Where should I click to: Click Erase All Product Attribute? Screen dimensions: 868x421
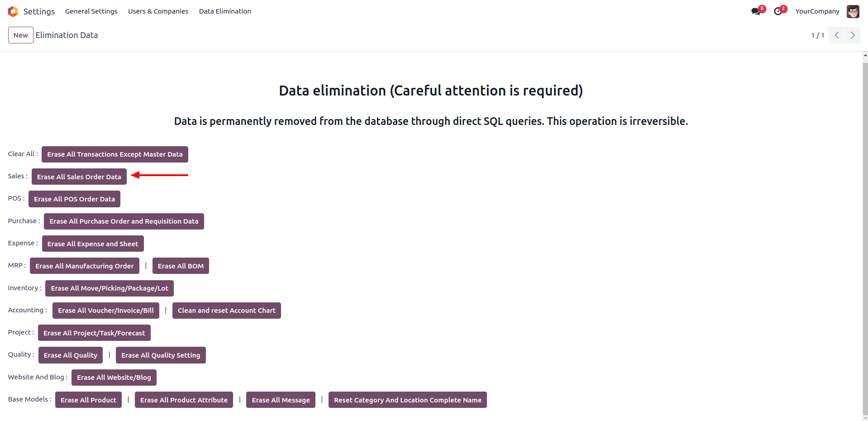click(x=184, y=400)
